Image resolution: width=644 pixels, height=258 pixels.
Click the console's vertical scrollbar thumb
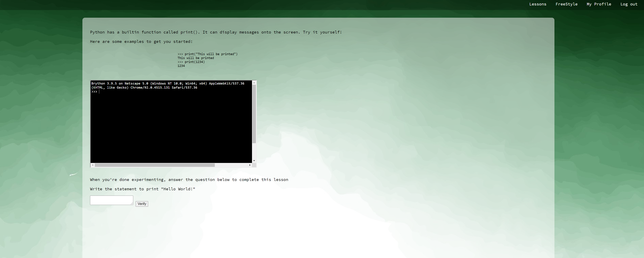tap(254, 114)
